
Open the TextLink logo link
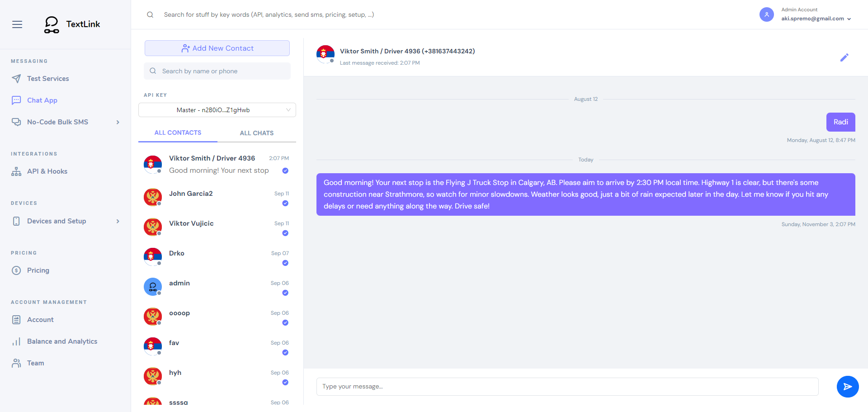click(72, 24)
